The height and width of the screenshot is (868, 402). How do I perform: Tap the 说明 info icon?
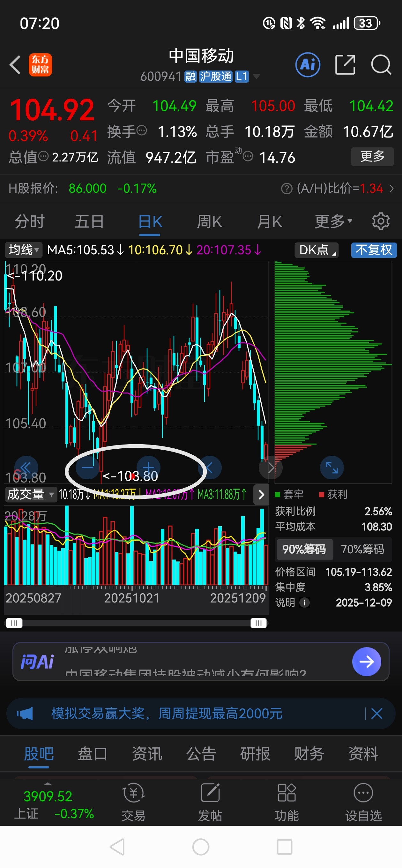(x=304, y=602)
